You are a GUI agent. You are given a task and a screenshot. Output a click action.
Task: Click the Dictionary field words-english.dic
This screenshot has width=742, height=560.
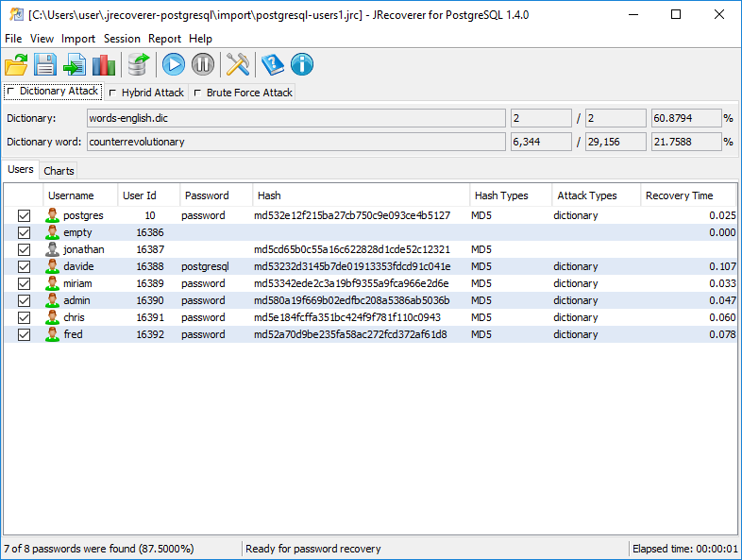click(x=296, y=118)
